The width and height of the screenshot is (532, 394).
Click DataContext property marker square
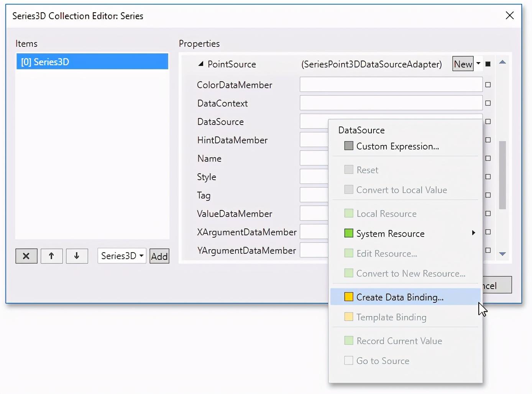488,103
